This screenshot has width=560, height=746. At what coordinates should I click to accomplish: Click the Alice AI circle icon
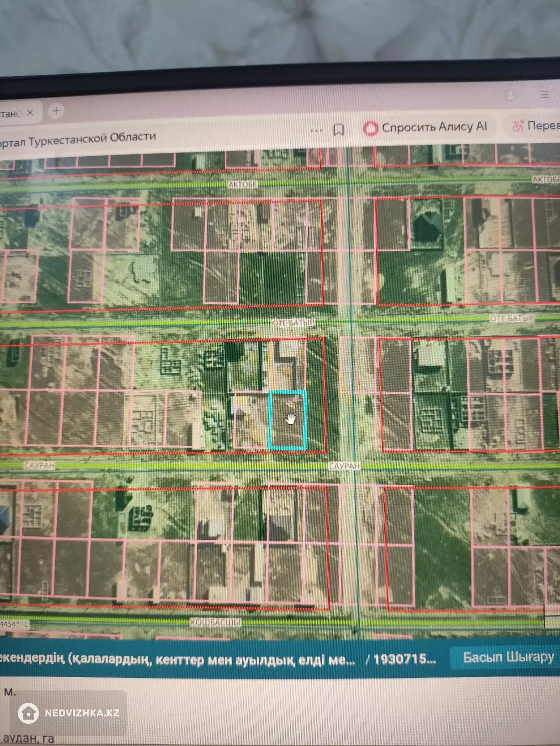[370, 128]
